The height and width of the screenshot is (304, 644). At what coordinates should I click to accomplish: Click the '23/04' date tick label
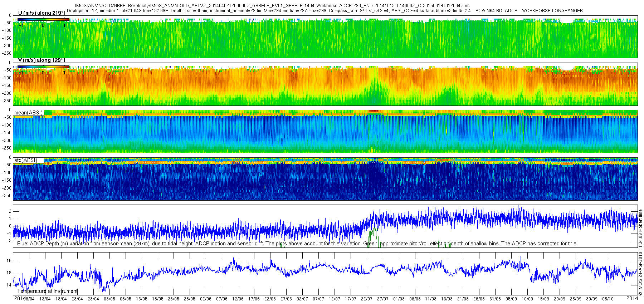[x=77, y=299]
